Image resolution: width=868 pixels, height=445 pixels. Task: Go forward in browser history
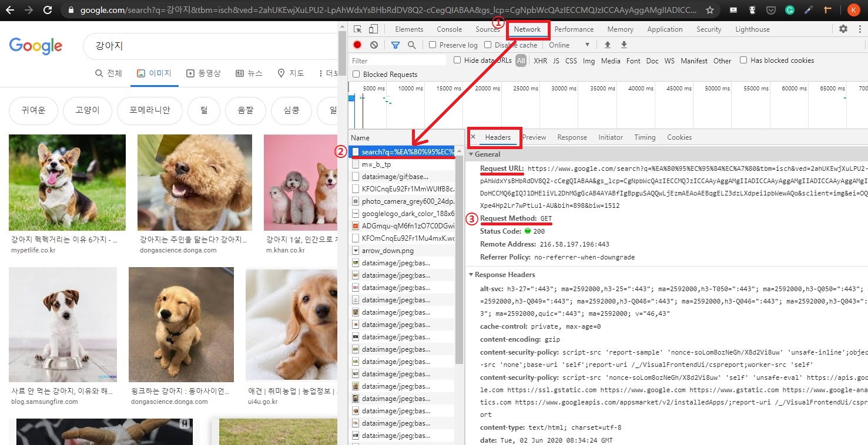click(28, 10)
